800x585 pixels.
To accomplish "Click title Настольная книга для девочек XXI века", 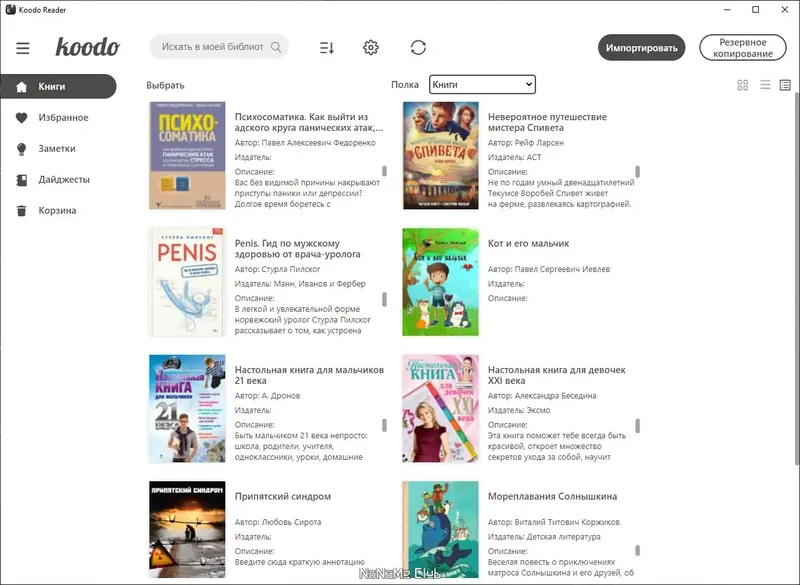I will click(x=557, y=375).
